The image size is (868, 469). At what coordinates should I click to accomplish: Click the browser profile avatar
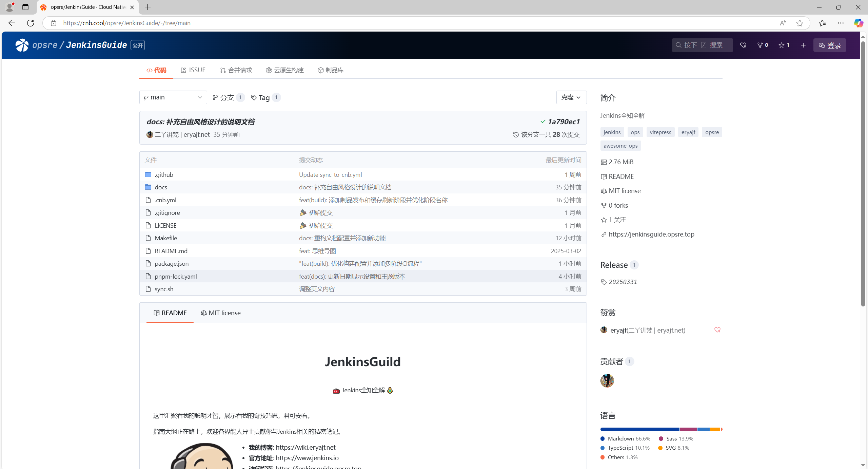click(x=10, y=7)
